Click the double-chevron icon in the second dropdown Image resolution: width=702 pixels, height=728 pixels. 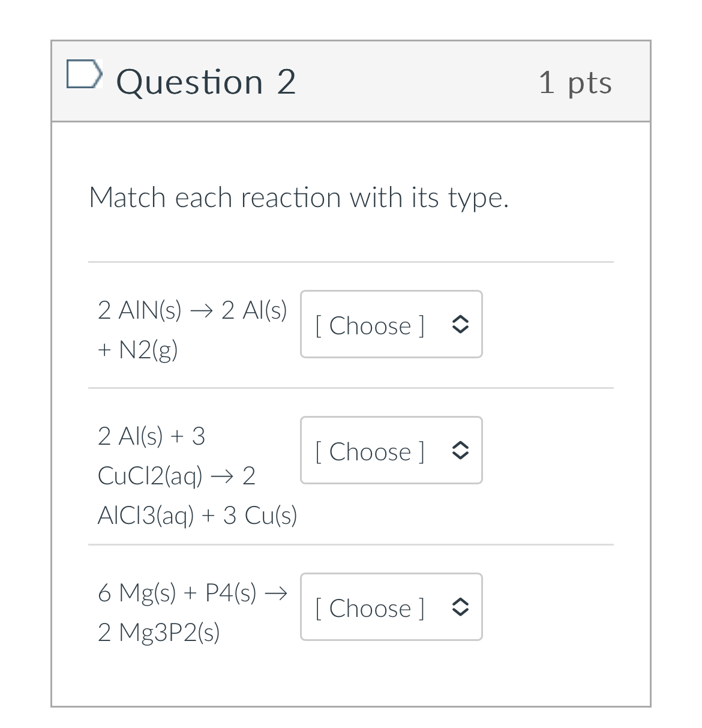(x=460, y=451)
